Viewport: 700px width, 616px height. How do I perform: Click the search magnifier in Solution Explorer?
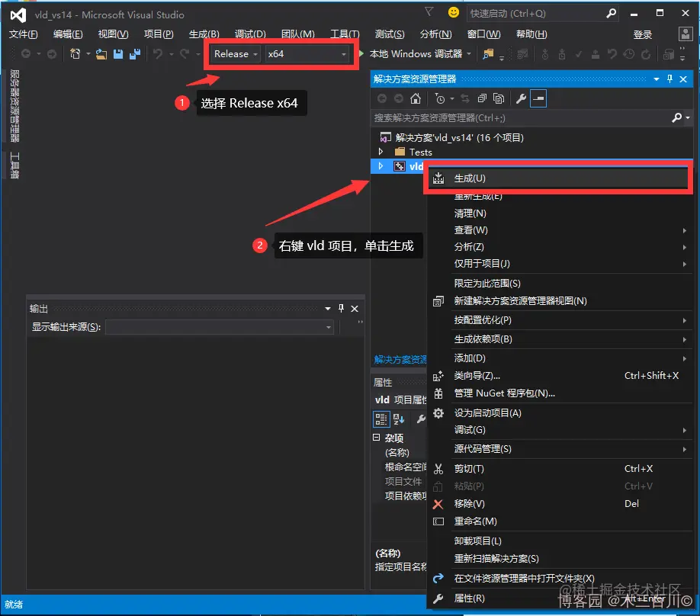pyautogui.click(x=677, y=117)
